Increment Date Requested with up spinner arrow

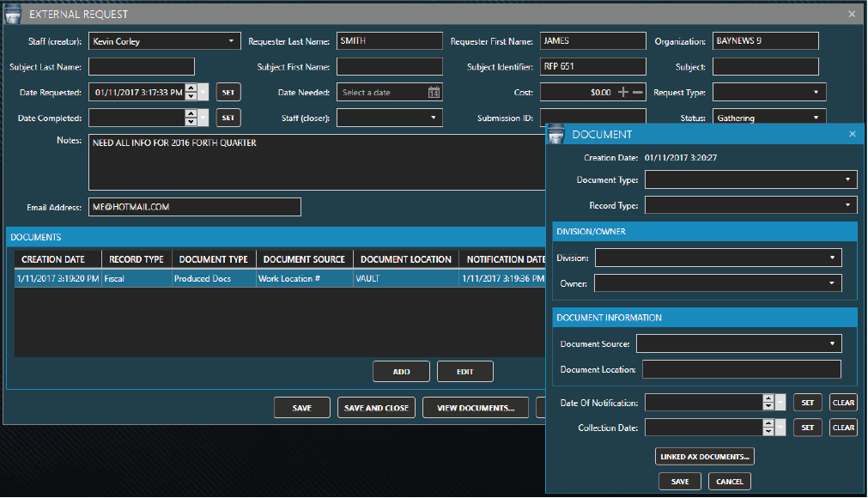[191, 88]
